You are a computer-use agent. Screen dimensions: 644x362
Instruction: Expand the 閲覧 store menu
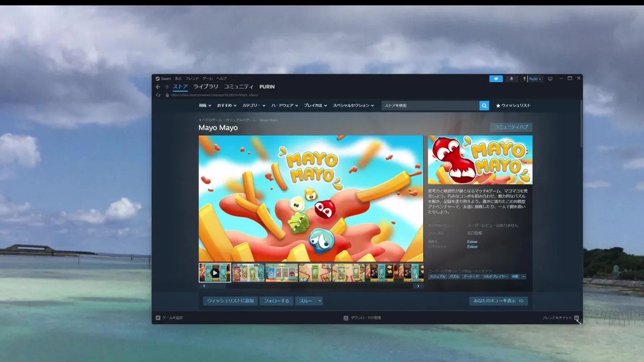click(205, 106)
